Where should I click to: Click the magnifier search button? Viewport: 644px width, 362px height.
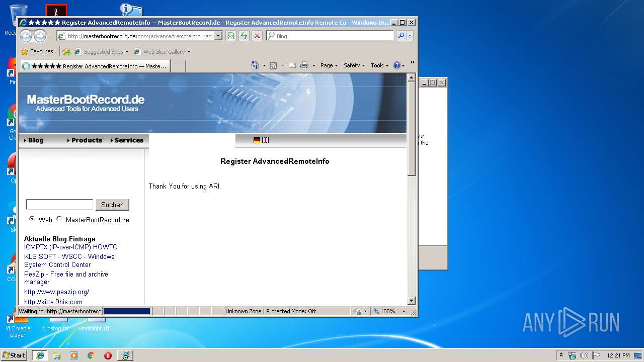pos(401,36)
